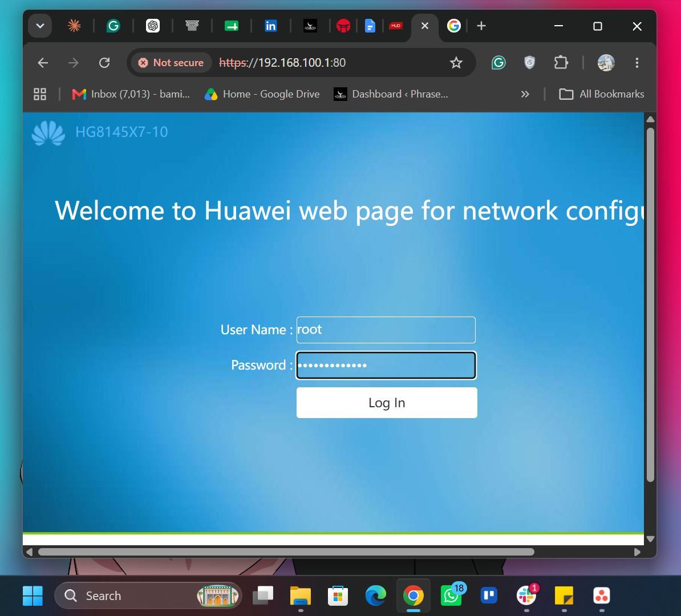The image size is (681, 616).
Task: Open the Chrome three-dot menu
Action: pyautogui.click(x=637, y=63)
